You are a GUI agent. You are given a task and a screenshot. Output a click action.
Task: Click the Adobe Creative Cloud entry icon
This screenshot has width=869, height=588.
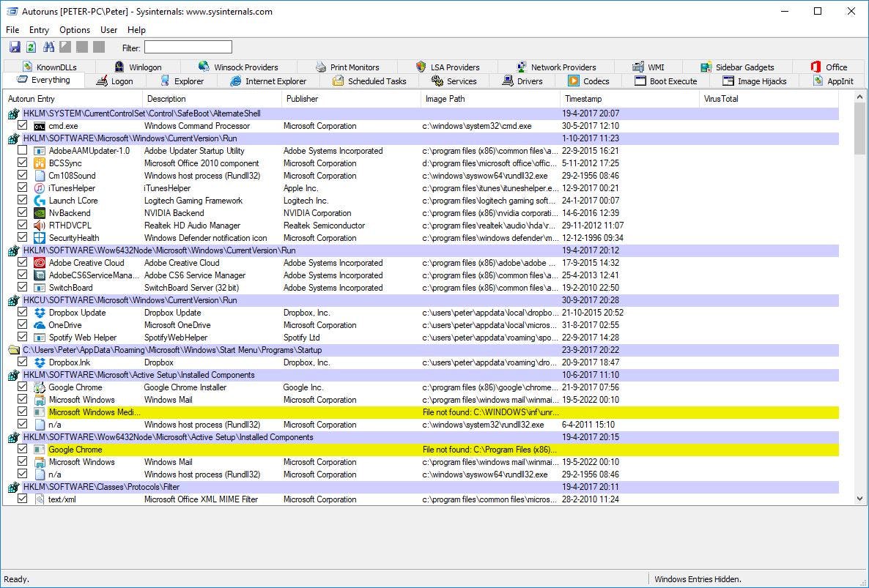[40, 263]
